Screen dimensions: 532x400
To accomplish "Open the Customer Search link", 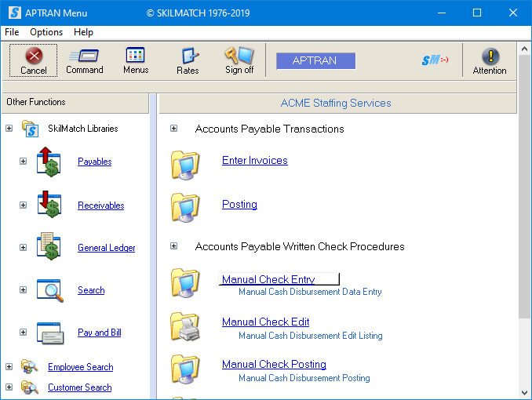I will 80,387.
